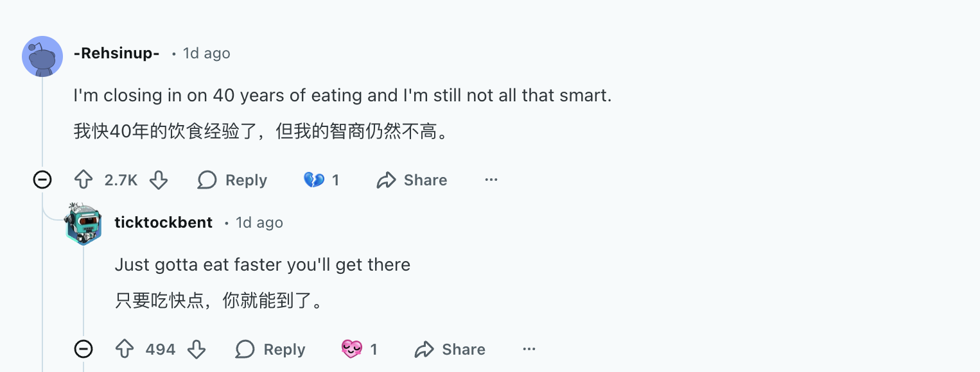Downvote ticktockbent's reply
This screenshot has height=372, width=980.
[x=197, y=350]
